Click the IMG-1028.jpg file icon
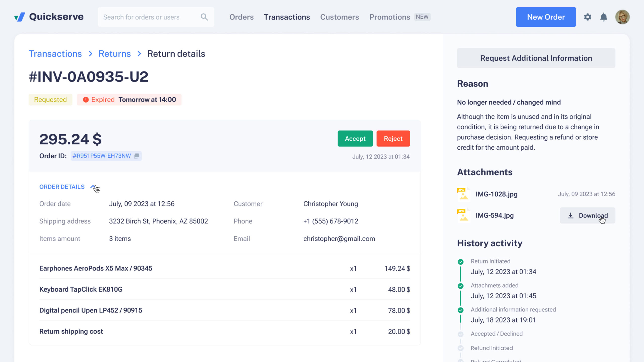Image resolution: width=644 pixels, height=362 pixels. tap(463, 194)
